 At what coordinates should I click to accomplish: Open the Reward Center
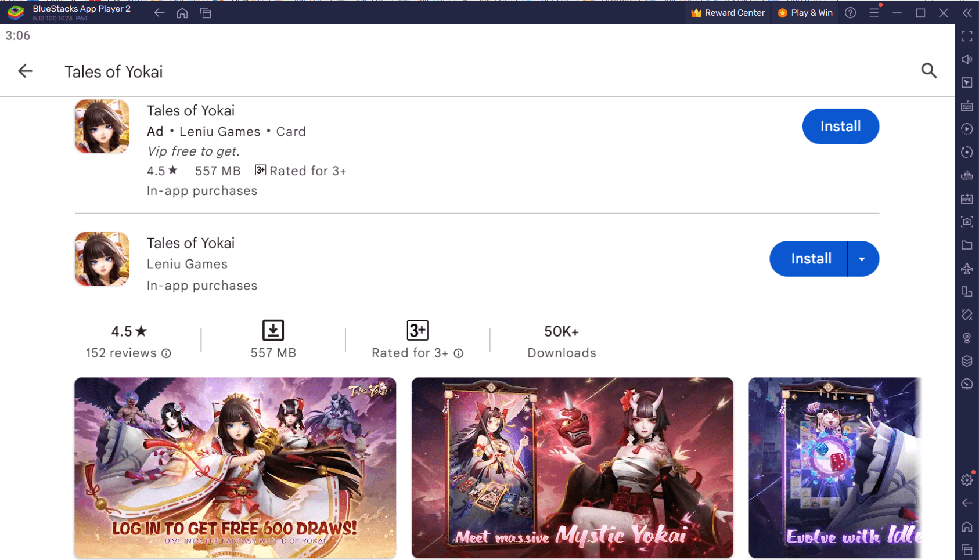pyautogui.click(x=728, y=13)
